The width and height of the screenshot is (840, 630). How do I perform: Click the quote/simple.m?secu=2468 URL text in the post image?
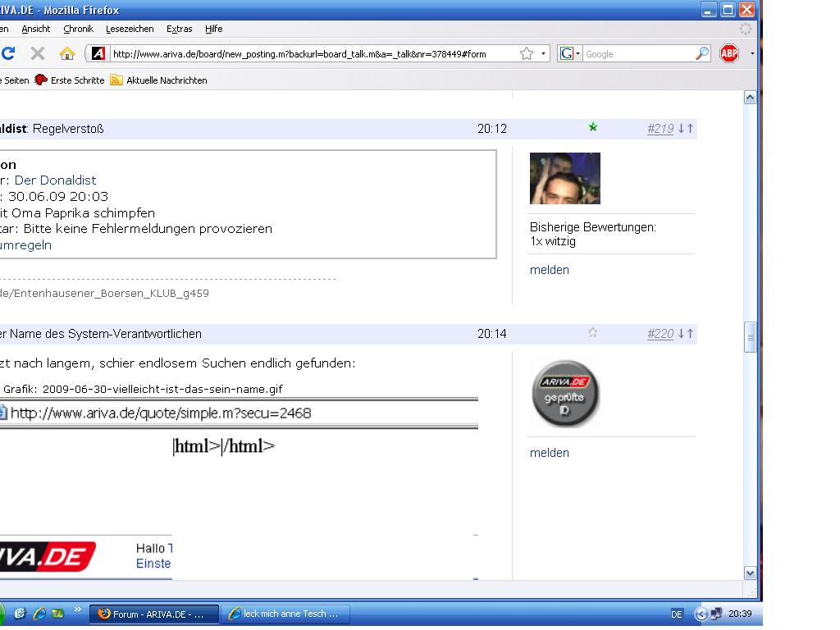pos(161,413)
